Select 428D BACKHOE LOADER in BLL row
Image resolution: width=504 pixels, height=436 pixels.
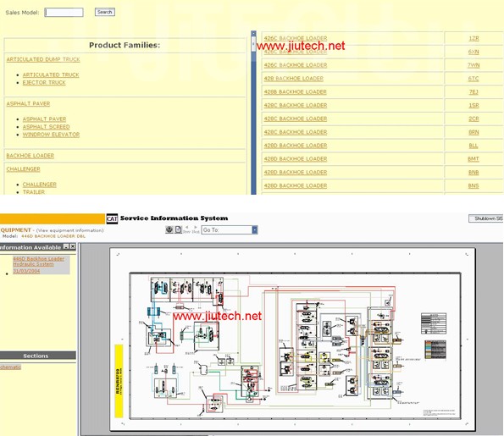(296, 146)
